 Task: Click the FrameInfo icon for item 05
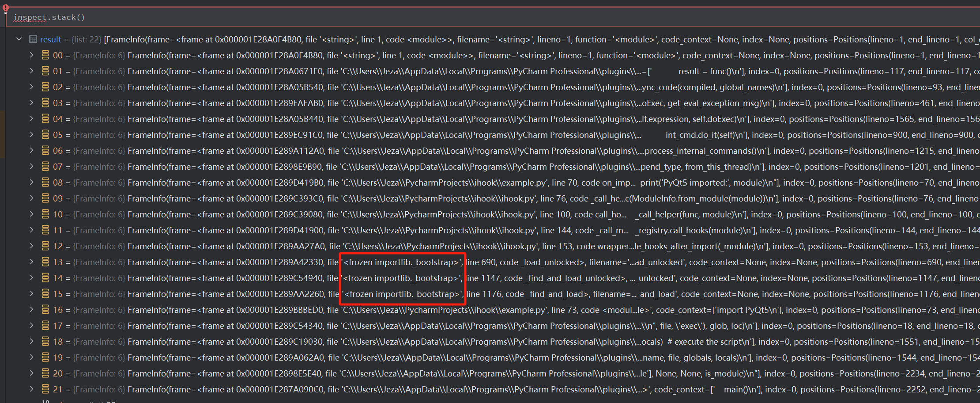click(45, 135)
